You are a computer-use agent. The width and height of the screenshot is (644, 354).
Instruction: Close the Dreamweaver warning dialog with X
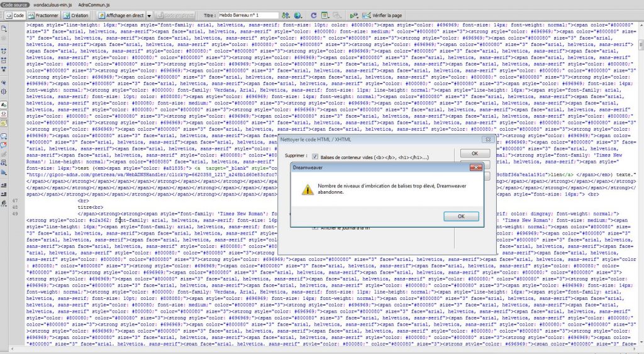(477, 169)
